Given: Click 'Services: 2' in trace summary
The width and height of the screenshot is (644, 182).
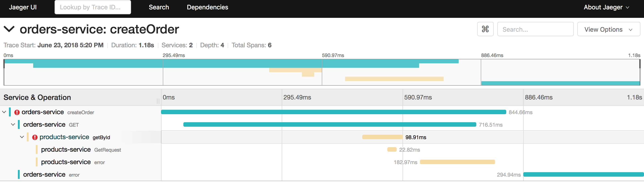Looking at the screenshot, I should 177,45.
